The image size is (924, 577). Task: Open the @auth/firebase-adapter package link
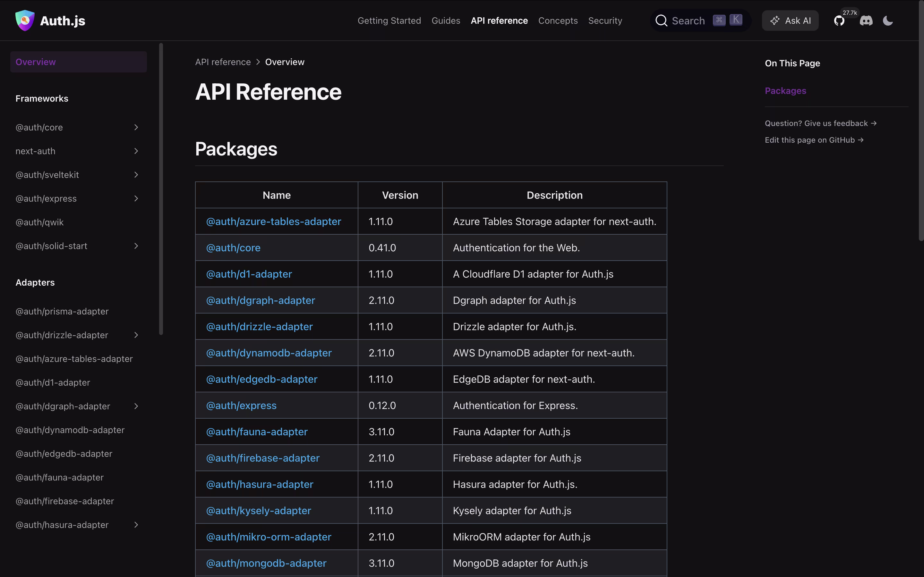pyautogui.click(x=263, y=458)
